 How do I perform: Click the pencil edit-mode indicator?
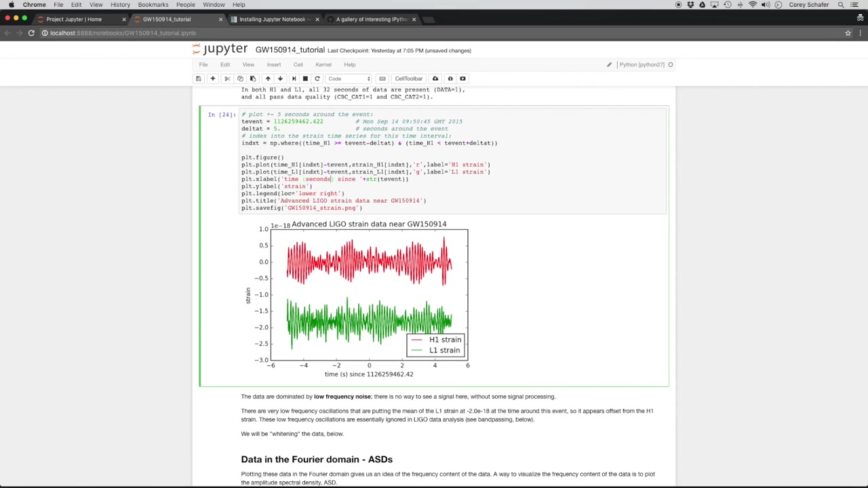609,64
